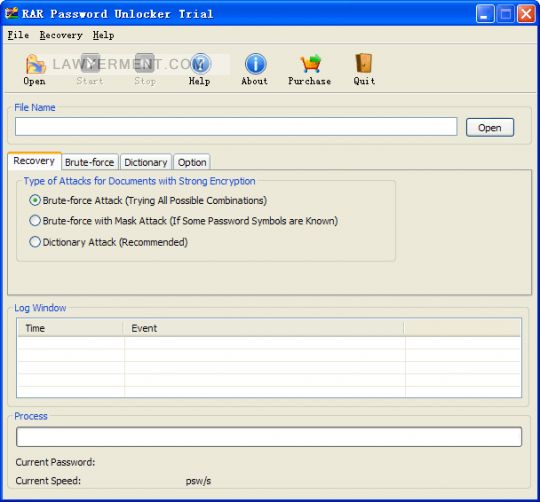Open the File menu

18,35
